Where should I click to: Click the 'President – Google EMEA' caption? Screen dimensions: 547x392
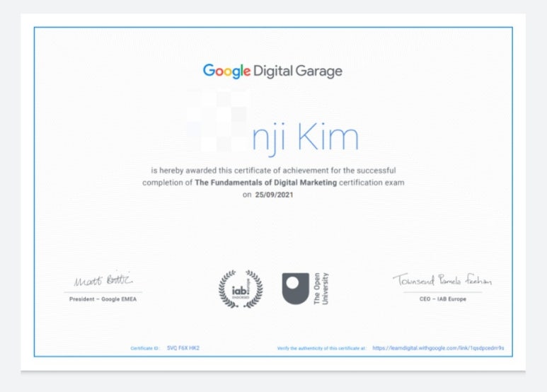(x=103, y=299)
